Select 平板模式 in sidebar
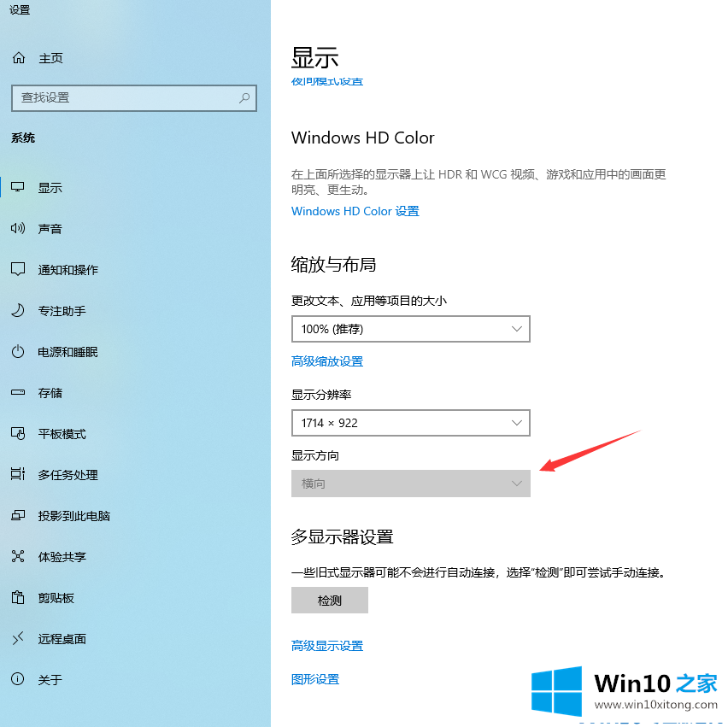 (x=62, y=434)
